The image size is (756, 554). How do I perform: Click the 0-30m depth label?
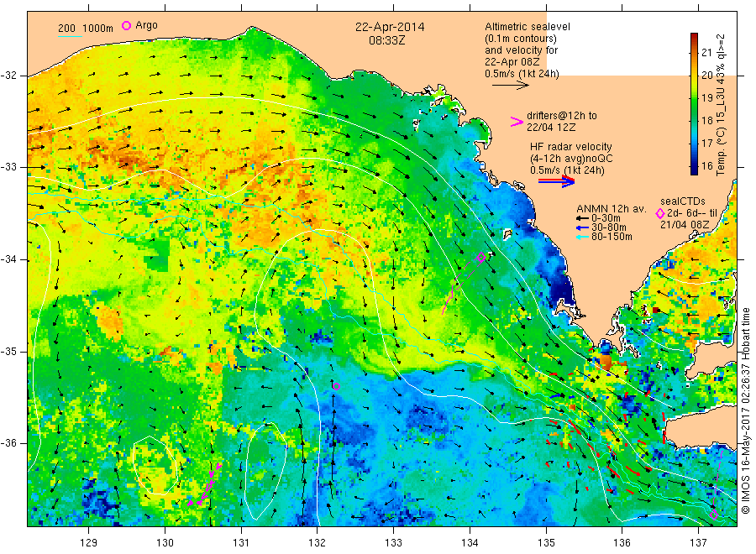click(606, 218)
